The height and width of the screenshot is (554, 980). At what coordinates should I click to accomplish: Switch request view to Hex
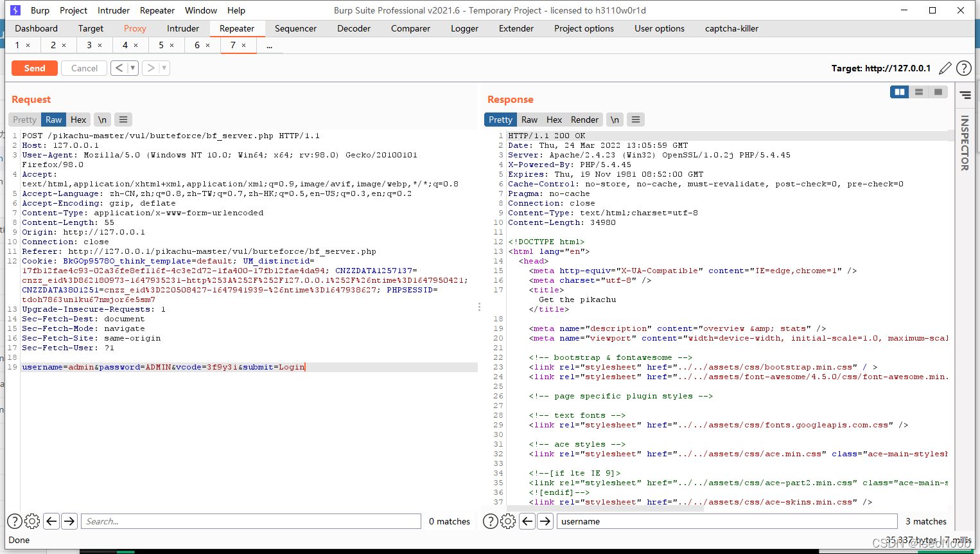coord(78,120)
